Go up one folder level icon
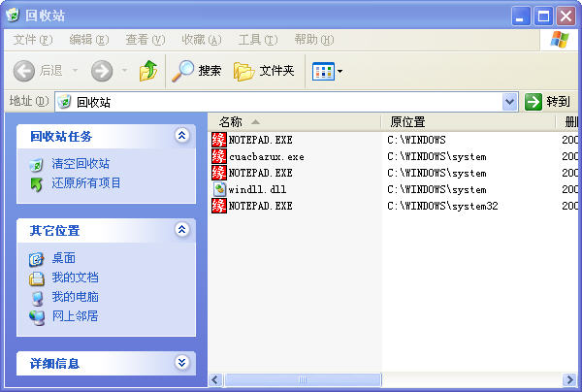 (148, 70)
